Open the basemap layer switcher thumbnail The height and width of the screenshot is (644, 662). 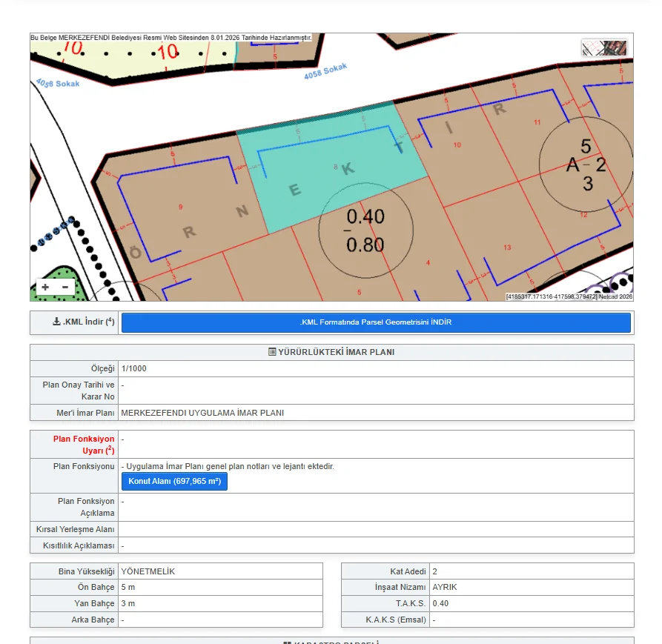pyautogui.click(x=604, y=48)
